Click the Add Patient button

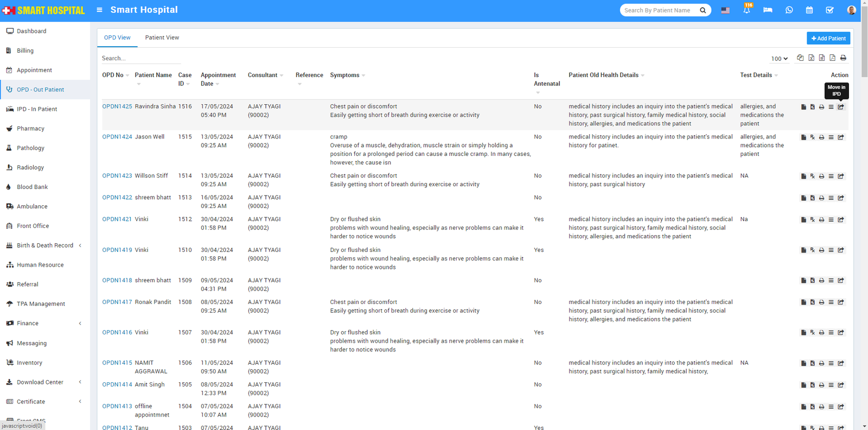coord(828,39)
